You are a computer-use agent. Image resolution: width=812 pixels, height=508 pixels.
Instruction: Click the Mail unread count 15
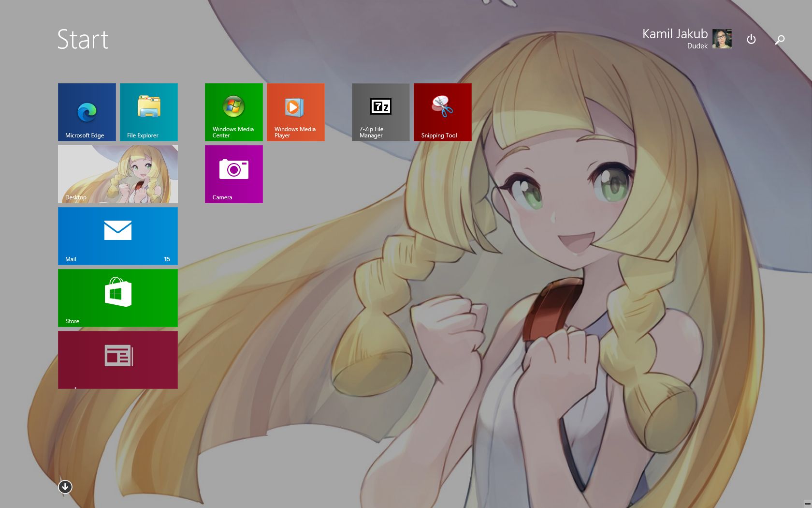[x=167, y=259]
